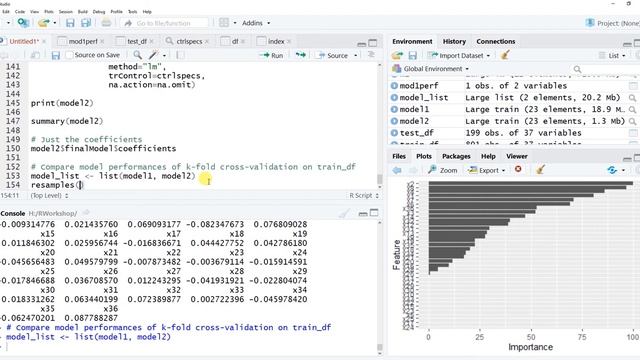This screenshot has width=640, height=360.
Task: Switch to the Packages tab
Action: point(456,156)
